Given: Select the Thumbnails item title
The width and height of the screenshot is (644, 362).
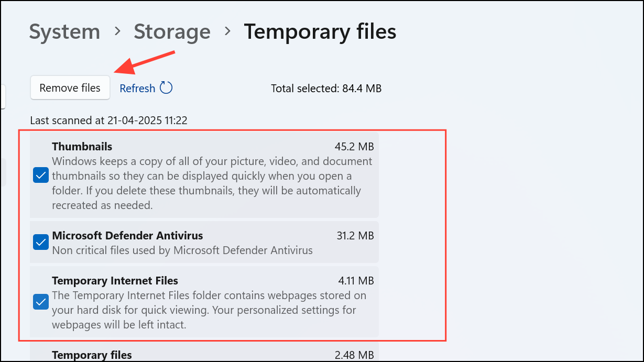Looking at the screenshot, I should [82, 146].
